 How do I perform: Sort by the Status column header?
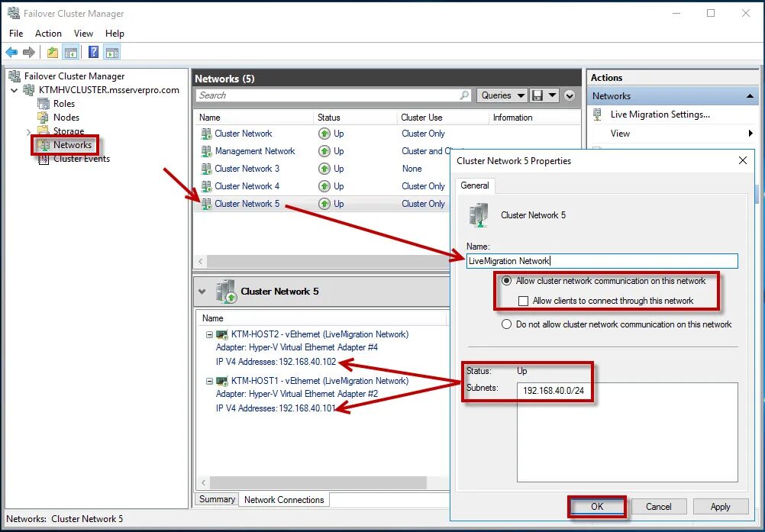click(329, 118)
